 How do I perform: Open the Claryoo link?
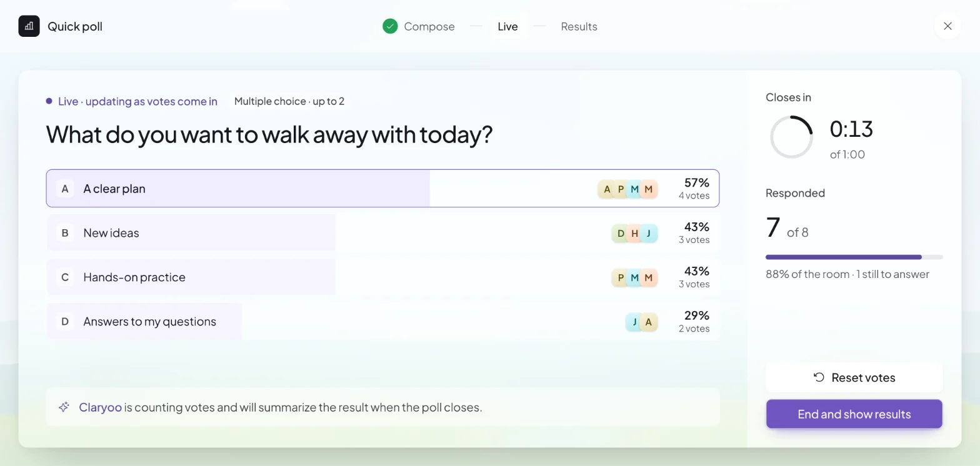point(100,407)
